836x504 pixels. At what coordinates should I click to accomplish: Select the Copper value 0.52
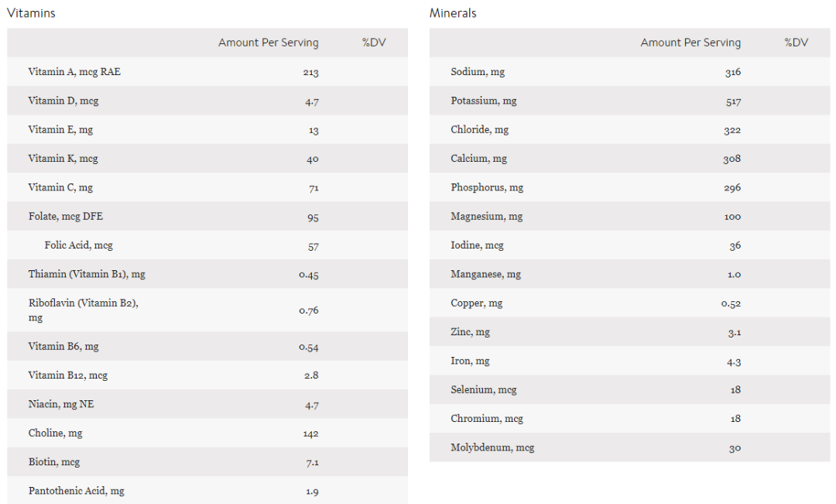(x=731, y=303)
